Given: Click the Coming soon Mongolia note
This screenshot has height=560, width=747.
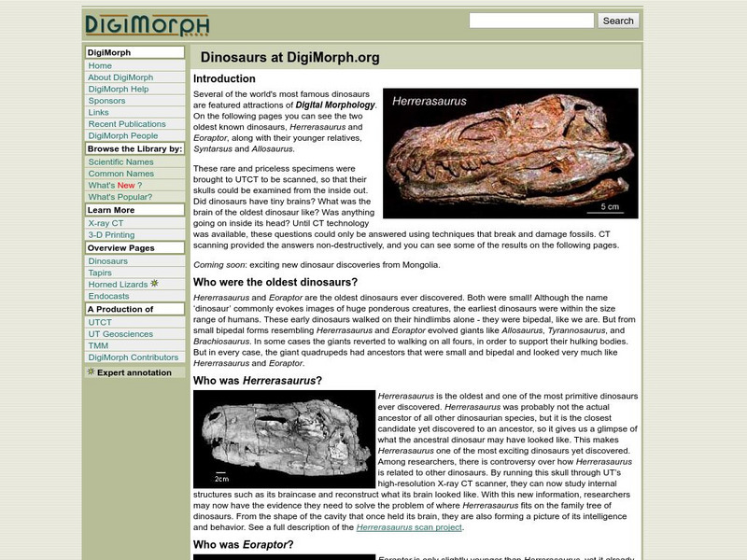Looking at the screenshot, I should (317, 265).
